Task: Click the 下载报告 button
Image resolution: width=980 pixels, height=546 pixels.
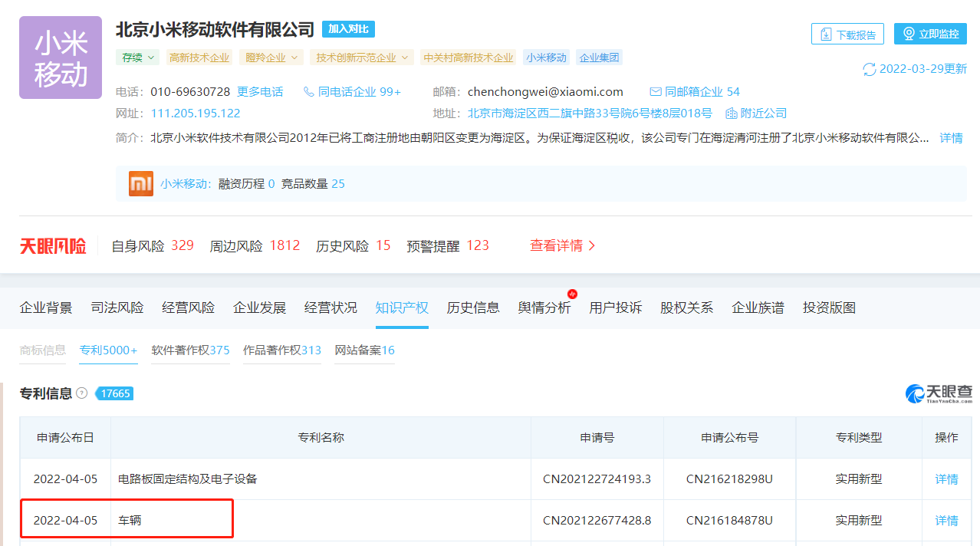Action: pyautogui.click(x=847, y=34)
